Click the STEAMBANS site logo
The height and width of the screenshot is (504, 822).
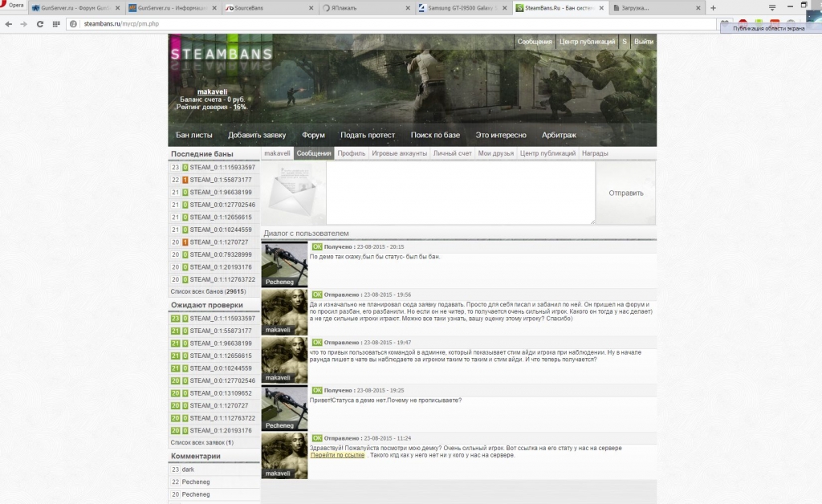[x=222, y=54]
